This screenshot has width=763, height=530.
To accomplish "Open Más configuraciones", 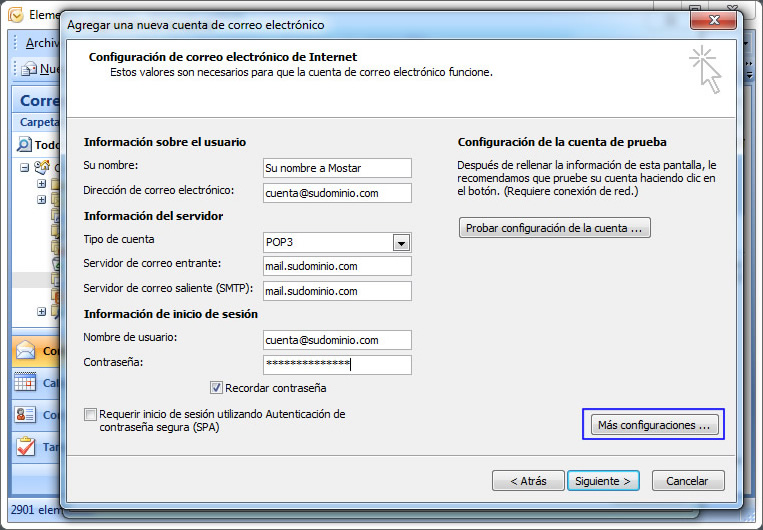I will point(651,425).
